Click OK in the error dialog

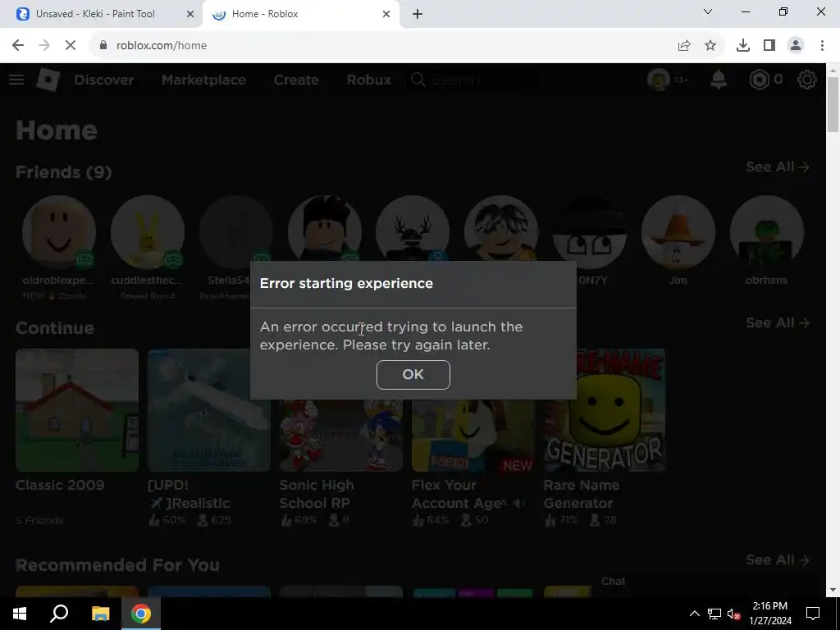click(413, 374)
